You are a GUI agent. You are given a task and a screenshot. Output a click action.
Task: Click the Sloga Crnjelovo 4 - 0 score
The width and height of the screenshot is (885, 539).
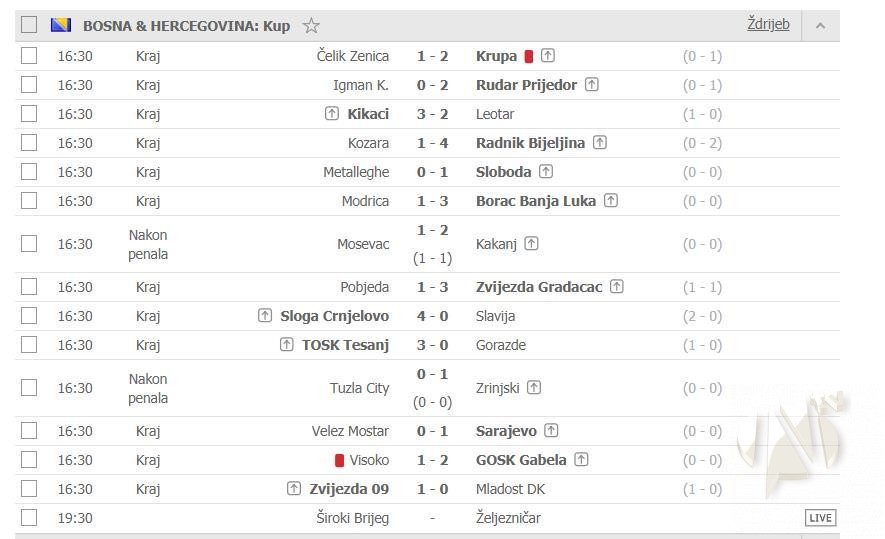point(432,316)
